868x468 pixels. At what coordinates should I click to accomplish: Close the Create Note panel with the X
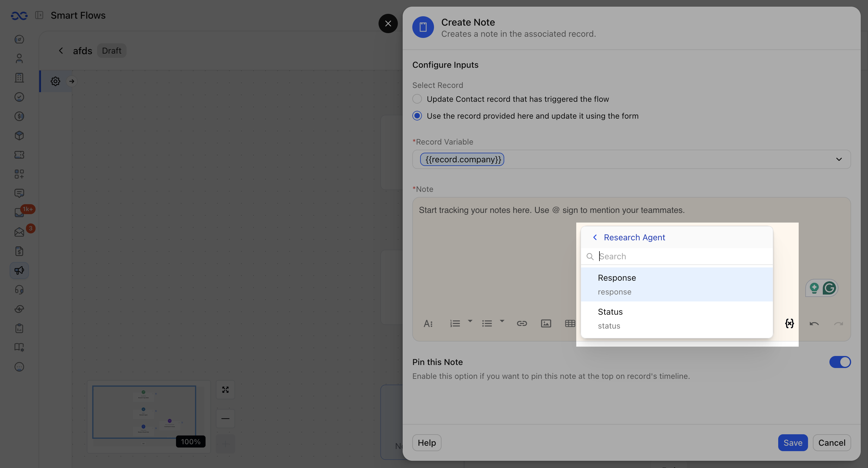(388, 23)
